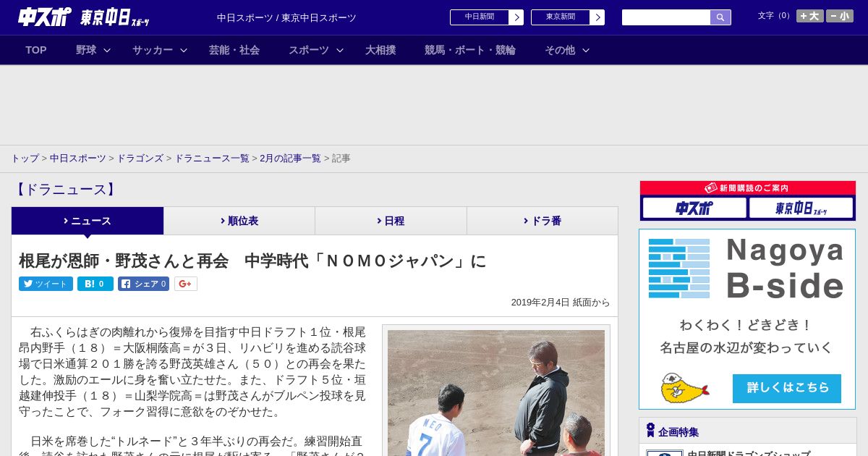
Task: Go to TOP in navigation bar
Action: (36, 50)
